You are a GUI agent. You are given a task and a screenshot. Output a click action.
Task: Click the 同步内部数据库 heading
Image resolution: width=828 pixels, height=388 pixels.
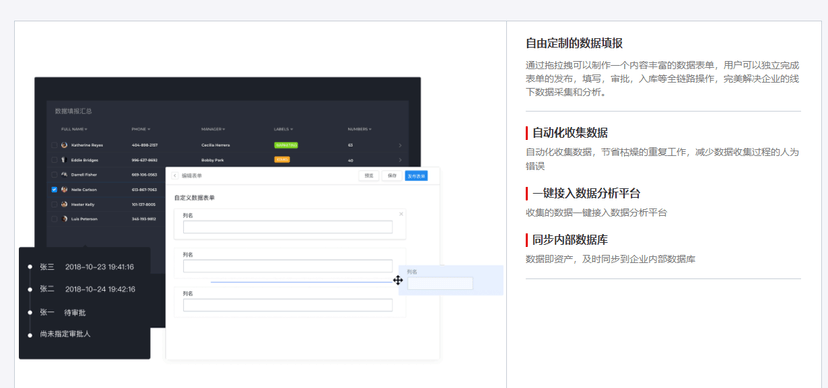(570, 240)
